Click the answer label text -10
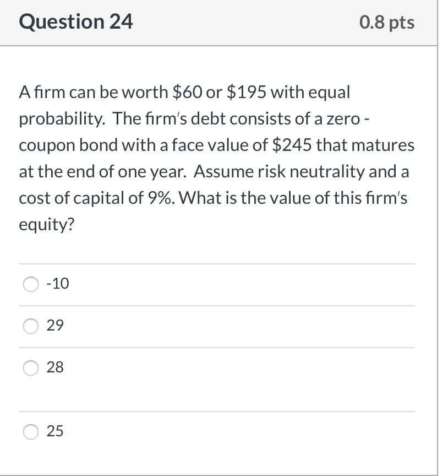The height and width of the screenshot is (476, 448). (x=57, y=284)
